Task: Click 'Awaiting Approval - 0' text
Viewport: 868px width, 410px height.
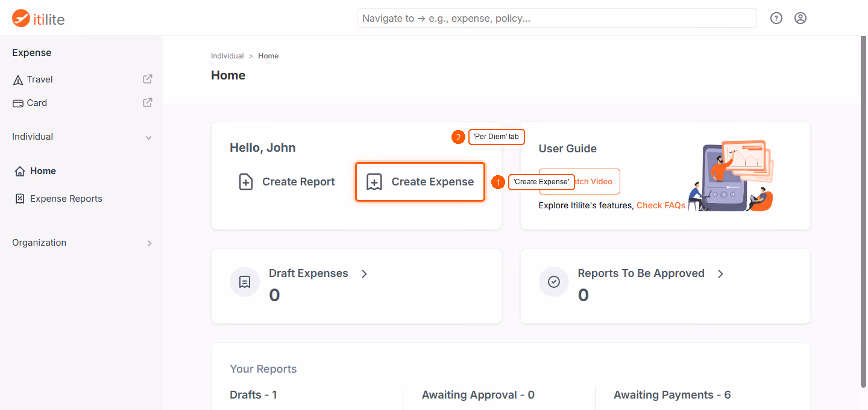Action: (478, 395)
